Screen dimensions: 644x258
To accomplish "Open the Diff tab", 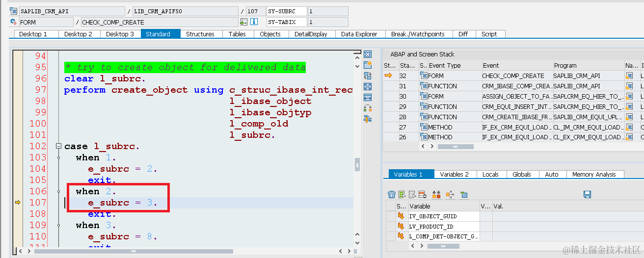I will click(463, 34).
